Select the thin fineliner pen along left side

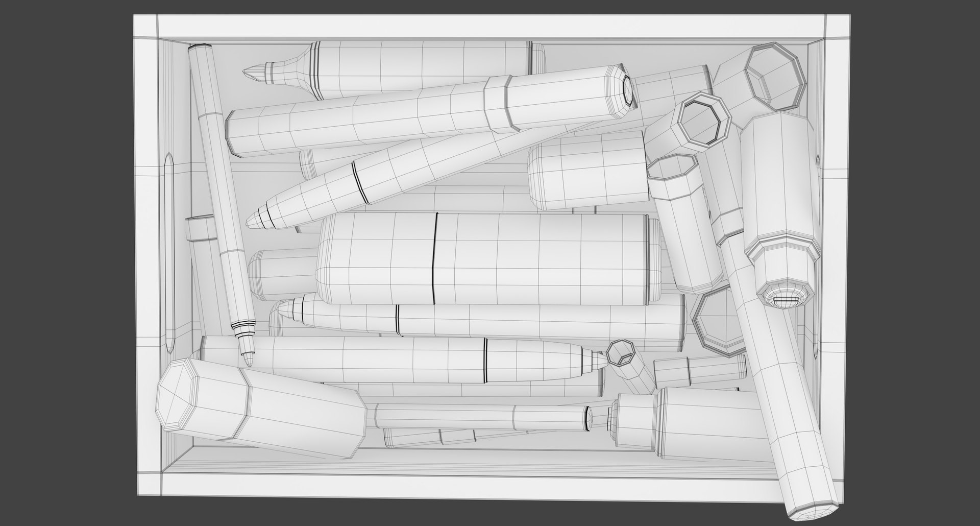tap(220, 204)
